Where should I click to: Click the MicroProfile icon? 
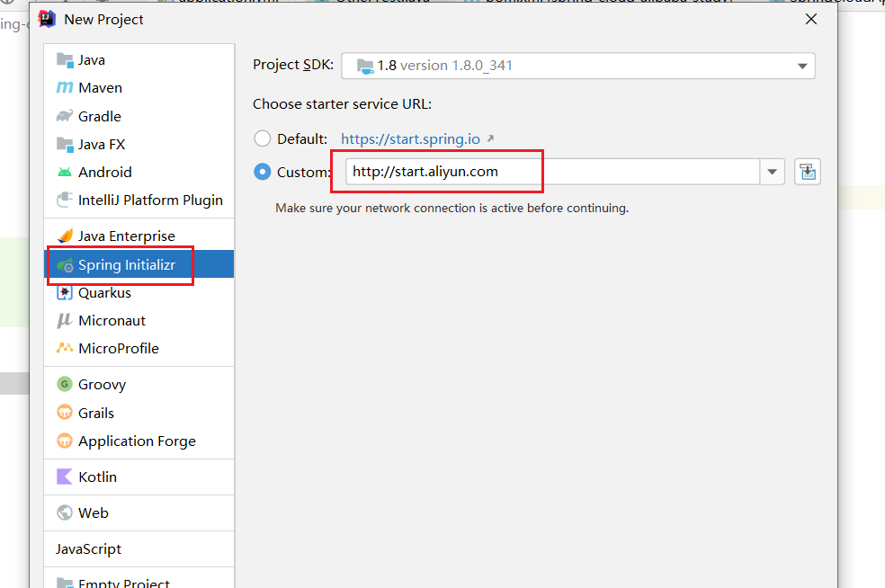[65, 348]
